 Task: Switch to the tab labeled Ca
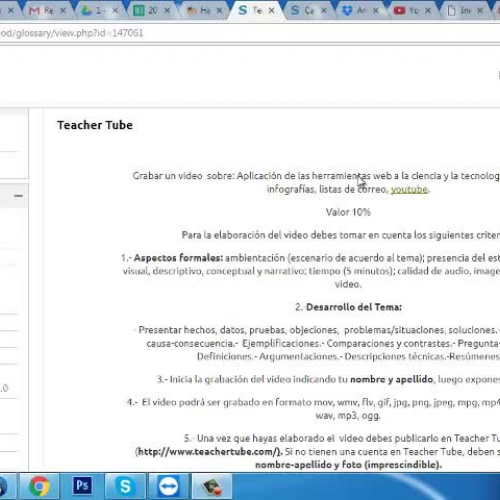[x=305, y=11]
